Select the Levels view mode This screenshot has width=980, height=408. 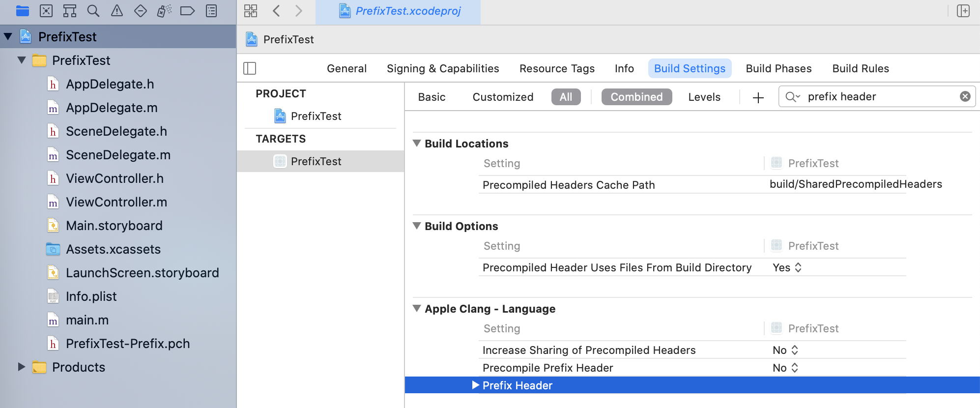pos(704,97)
